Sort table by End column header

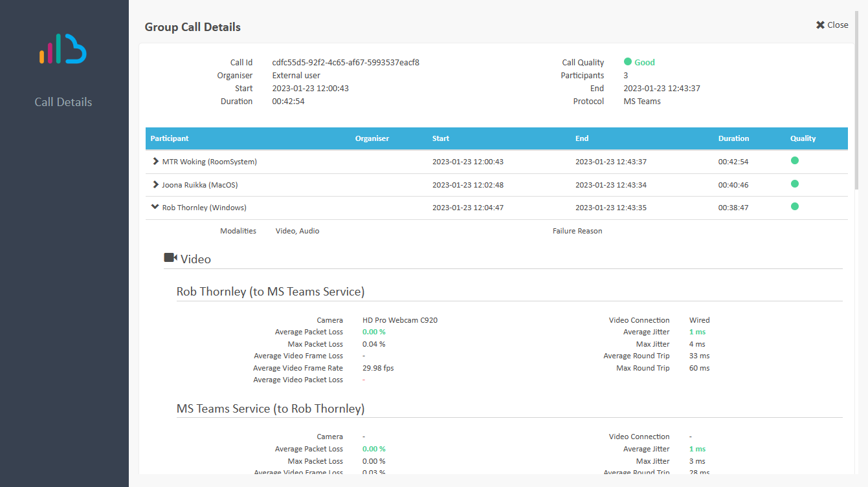[x=582, y=138]
